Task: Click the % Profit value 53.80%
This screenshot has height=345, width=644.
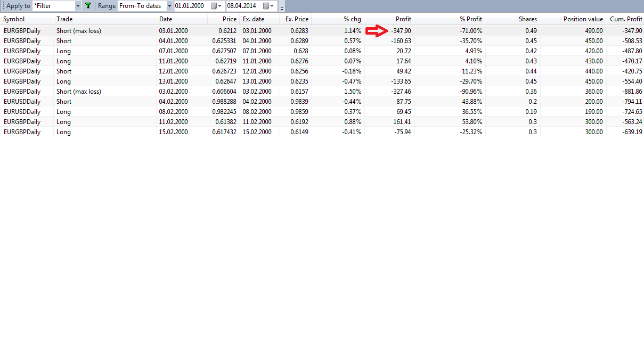Action: 472,122
